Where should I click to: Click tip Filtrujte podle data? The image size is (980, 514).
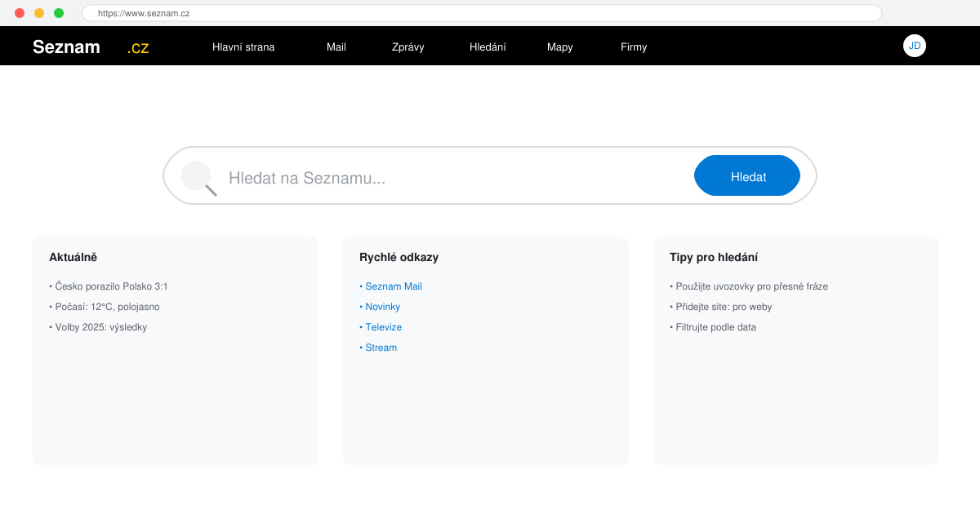tap(713, 327)
